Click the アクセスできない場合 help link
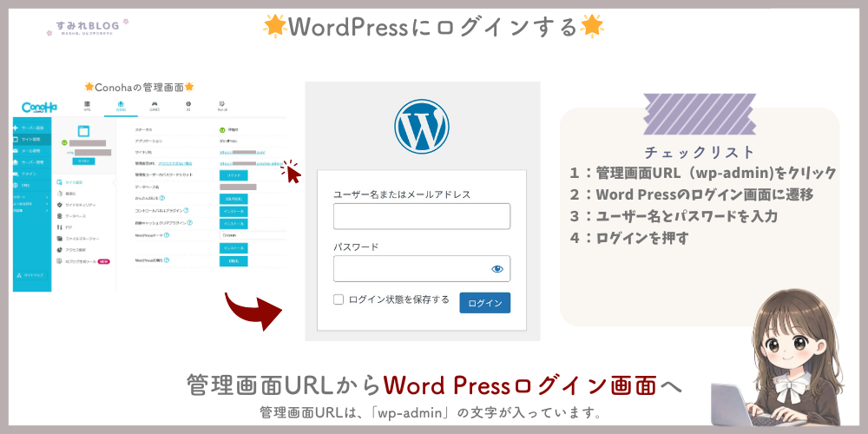The width and height of the screenshot is (868, 434). click(x=175, y=163)
